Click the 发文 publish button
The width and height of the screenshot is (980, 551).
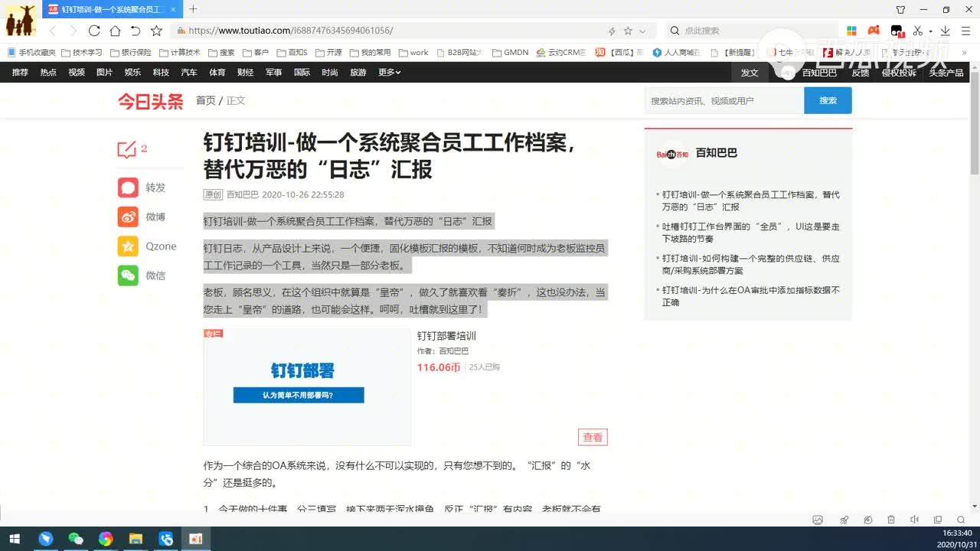pos(750,72)
